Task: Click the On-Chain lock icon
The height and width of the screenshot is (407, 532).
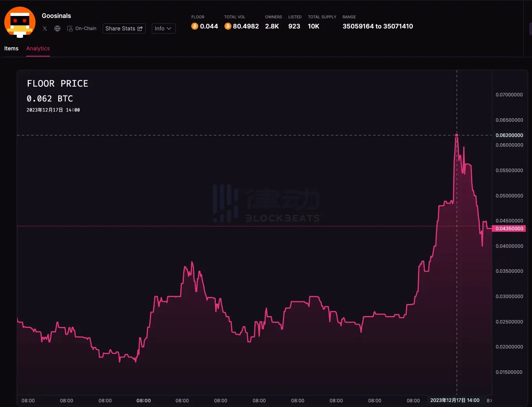Action: tap(70, 28)
